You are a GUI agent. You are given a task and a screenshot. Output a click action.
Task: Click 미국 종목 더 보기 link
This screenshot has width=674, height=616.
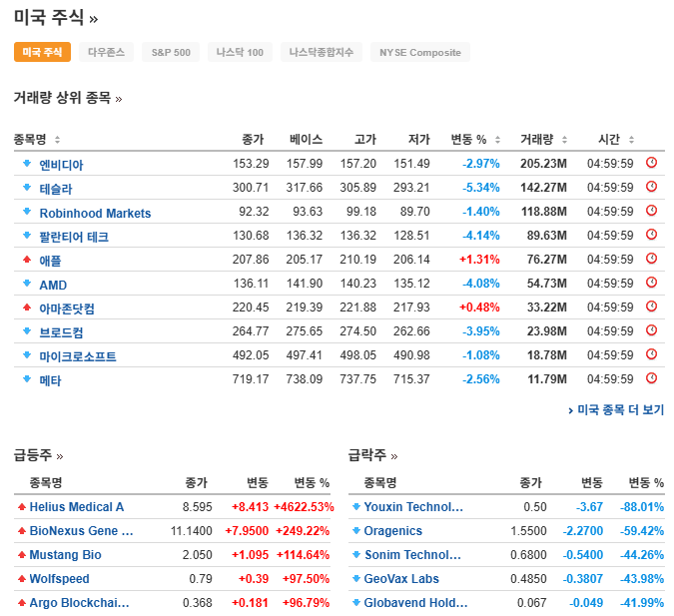click(616, 409)
